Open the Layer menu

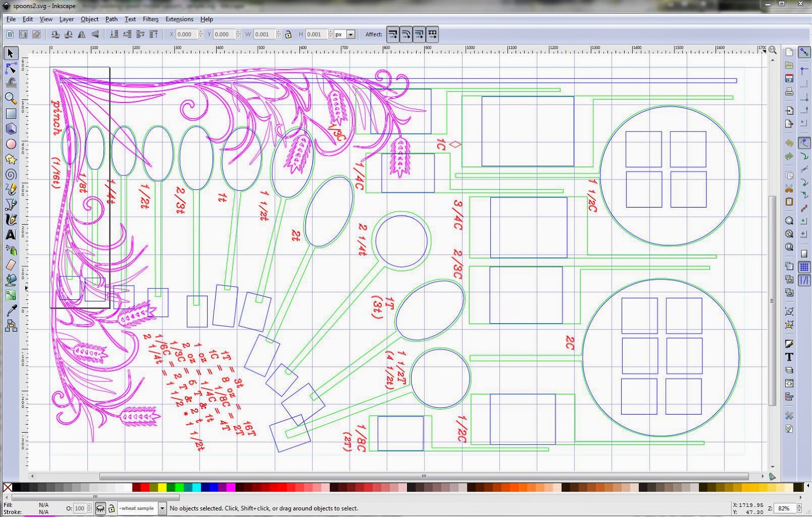pos(66,19)
